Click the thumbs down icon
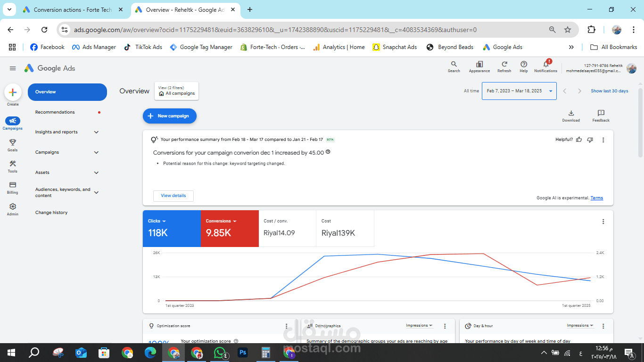644x362 pixels. (x=590, y=140)
